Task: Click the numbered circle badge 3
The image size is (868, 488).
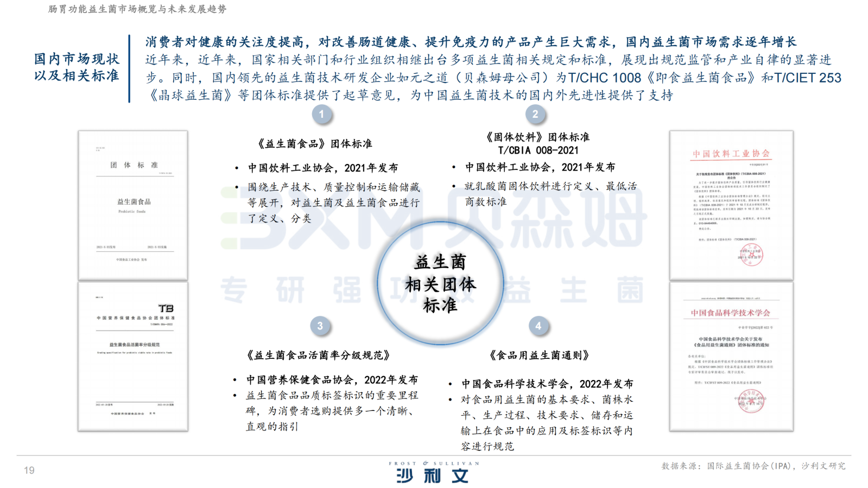Action: (320, 326)
